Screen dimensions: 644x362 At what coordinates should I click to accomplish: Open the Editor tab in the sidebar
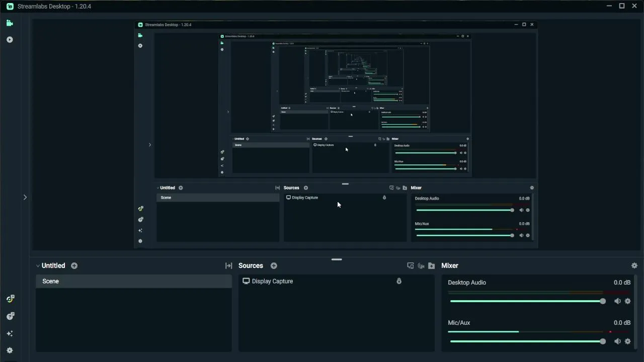(x=10, y=23)
